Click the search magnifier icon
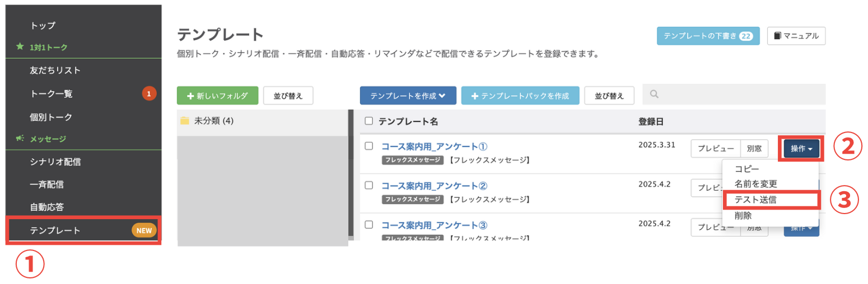 654,94
